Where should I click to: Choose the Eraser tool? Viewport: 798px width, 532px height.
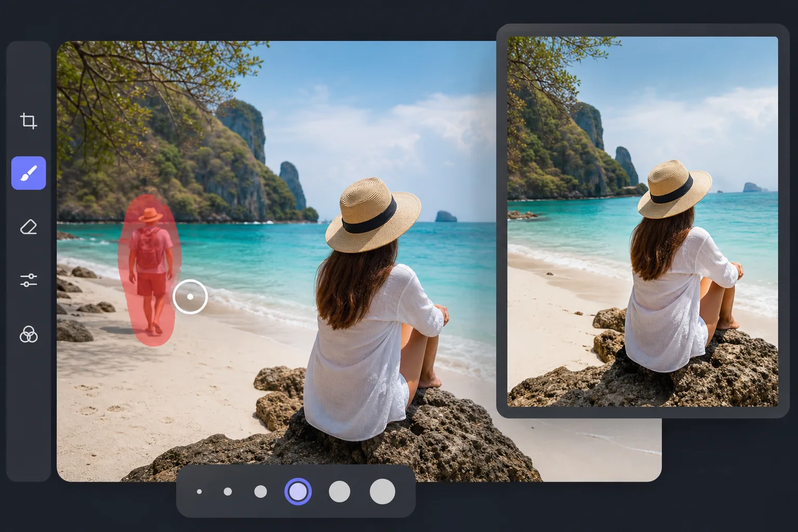(x=29, y=227)
